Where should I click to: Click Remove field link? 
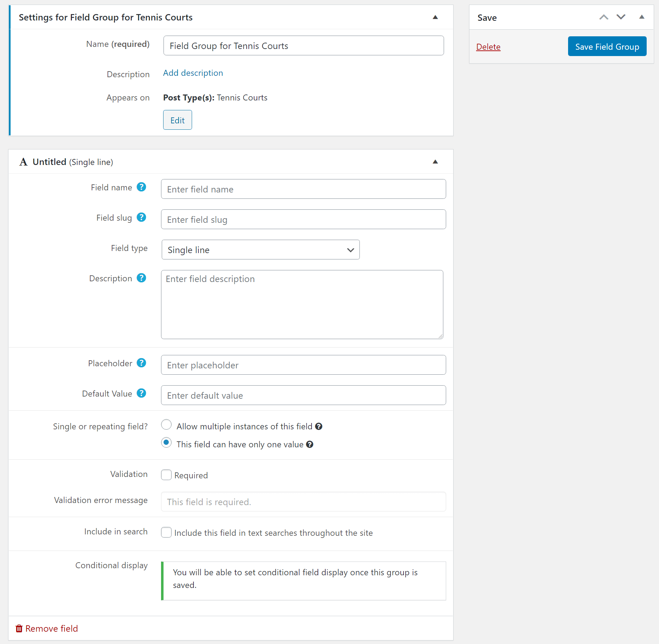pyautogui.click(x=51, y=628)
